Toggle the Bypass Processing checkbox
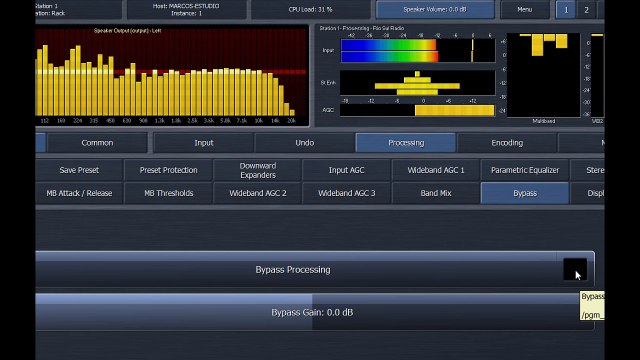640x360 pixels. pos(575,269)
